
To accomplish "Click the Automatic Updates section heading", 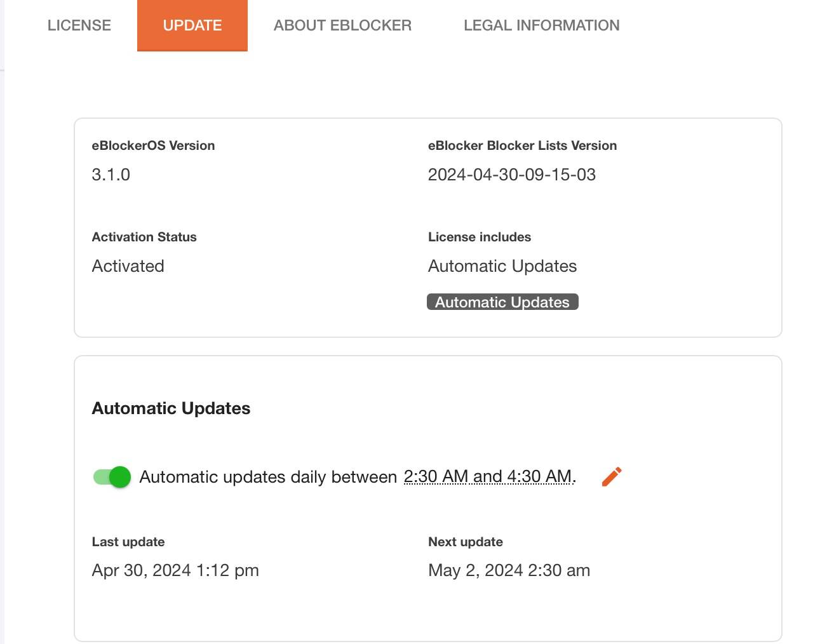I will (171, 408).
